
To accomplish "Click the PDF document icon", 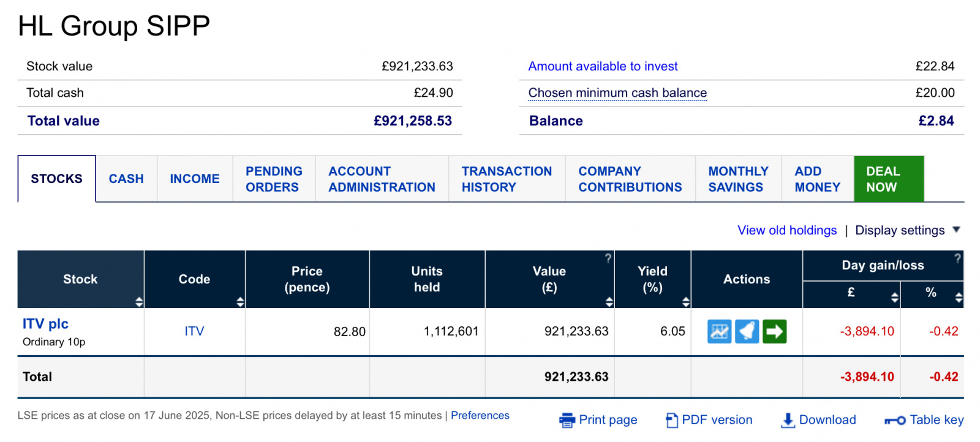I will (672, 420).
